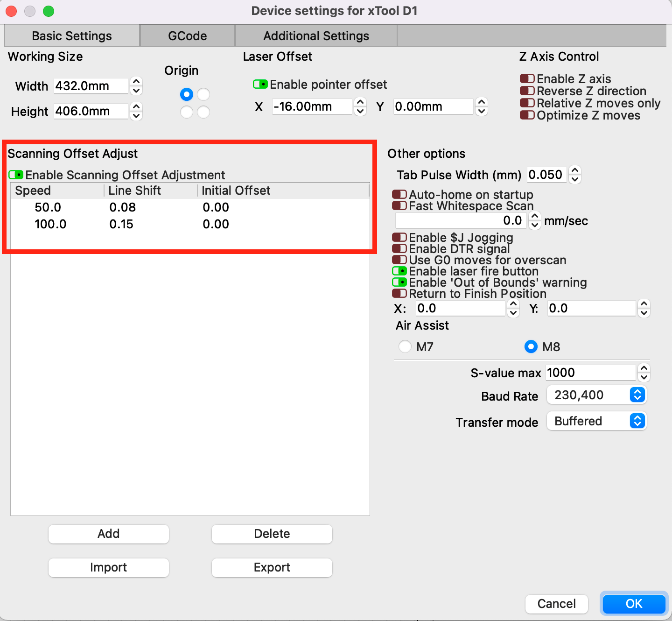The height and width of the screenshot is (621, 672).
Task: Click the Add button
Action: pos(109,534)
